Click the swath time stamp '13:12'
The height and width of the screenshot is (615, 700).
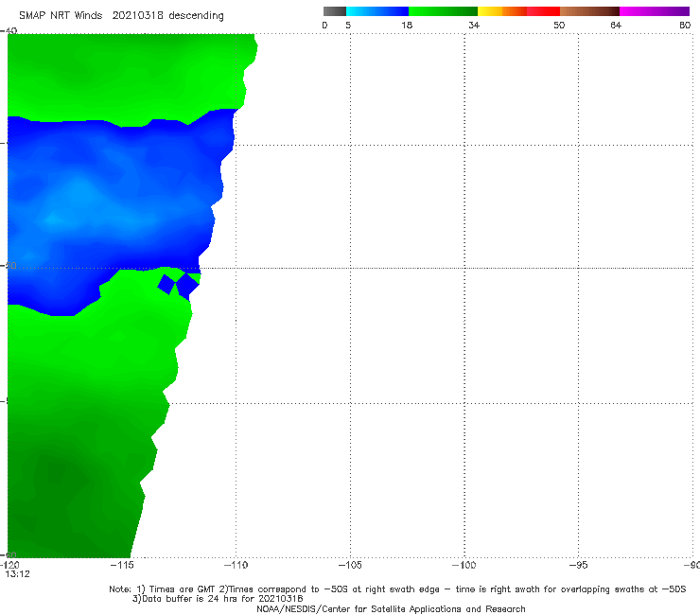[17, 574]
